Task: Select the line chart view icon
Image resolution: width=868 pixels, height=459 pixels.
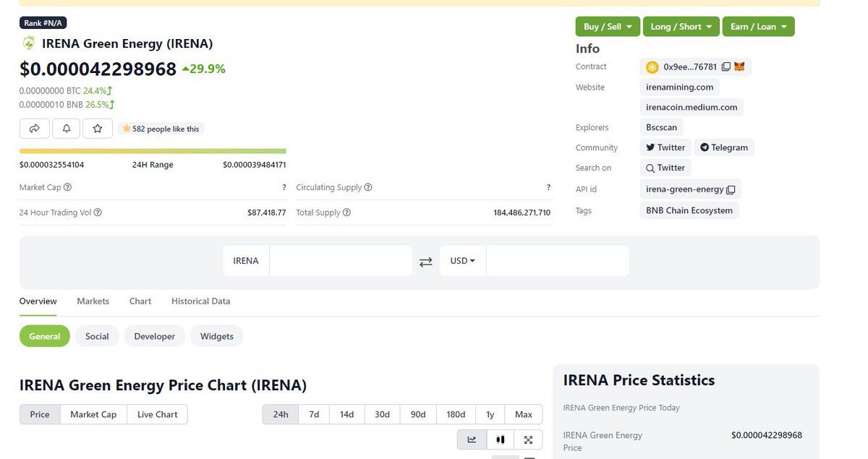Action: tap(472, 439)
